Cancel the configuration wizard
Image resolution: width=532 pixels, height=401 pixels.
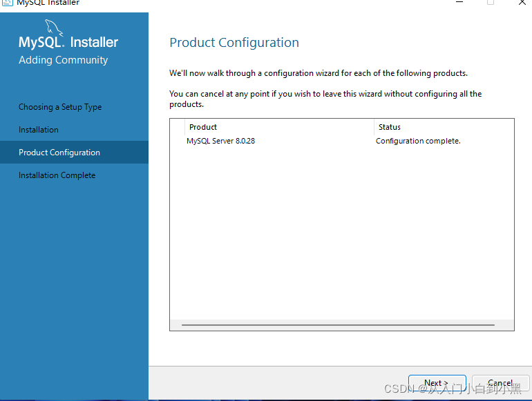point(500,383)
